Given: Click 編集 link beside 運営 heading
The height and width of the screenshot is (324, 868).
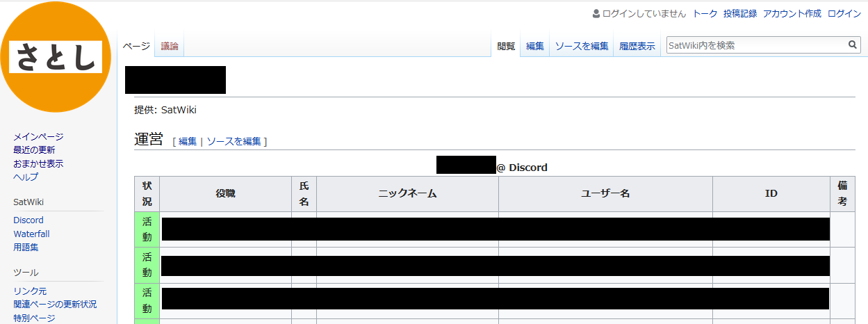Looking at the screenshot, I should [188, 141].
